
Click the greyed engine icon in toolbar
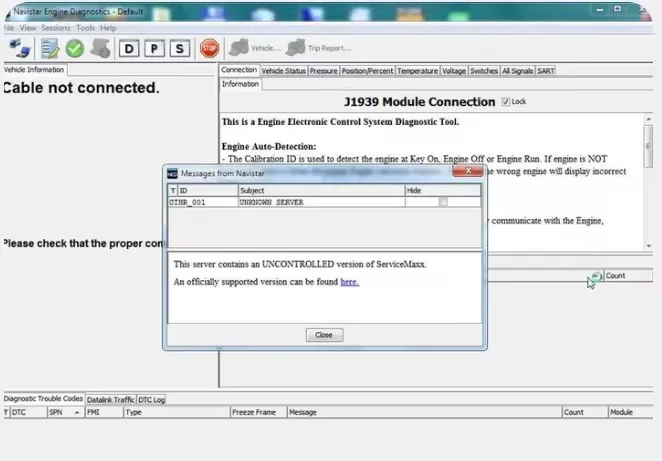pyautogui.click(x=100, y=48)
